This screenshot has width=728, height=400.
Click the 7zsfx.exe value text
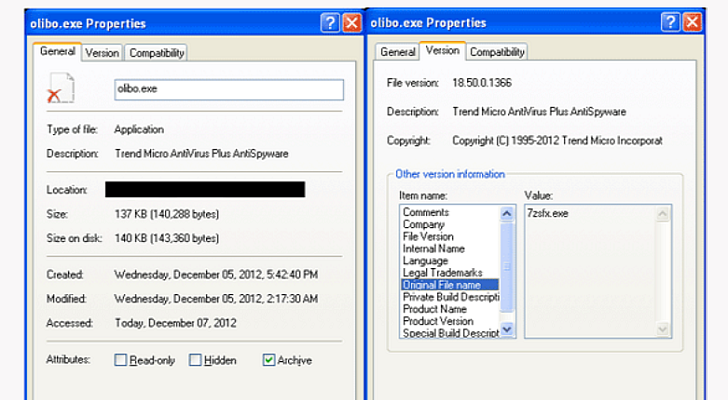coord(547,213)
